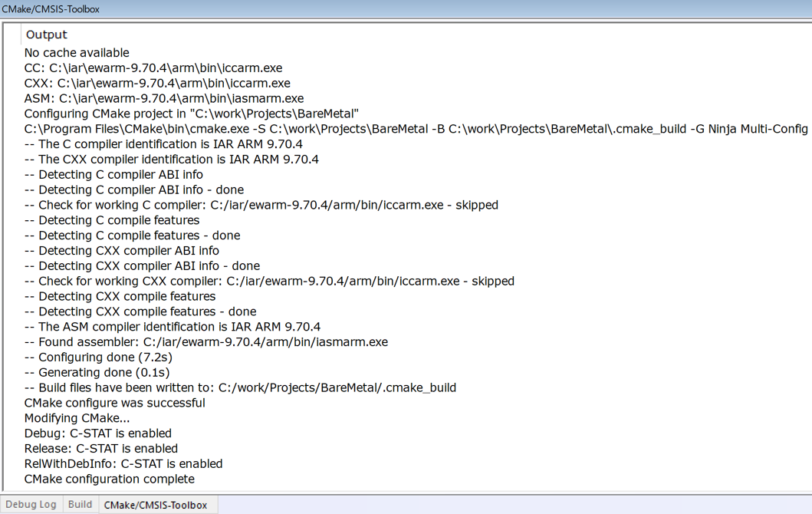Viewport: 812px width, 514px height.
Task: Select 'RelWithDebInfo: C-STAT is enabled' line
Action: (123, 463)
